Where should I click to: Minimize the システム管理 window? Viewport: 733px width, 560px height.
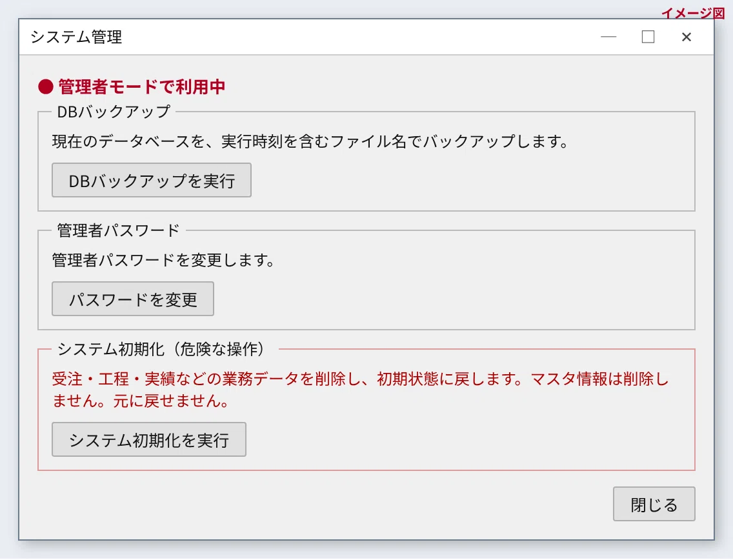pos(608,37)
